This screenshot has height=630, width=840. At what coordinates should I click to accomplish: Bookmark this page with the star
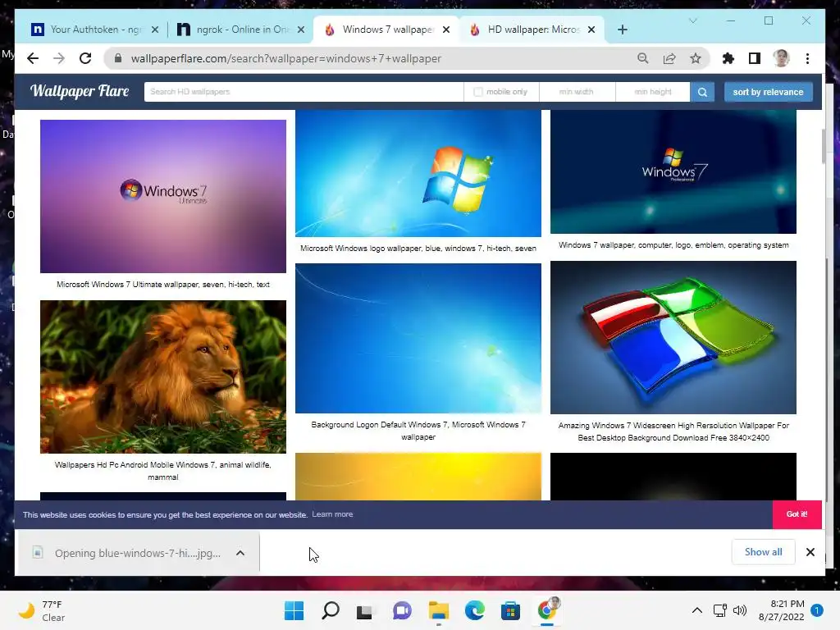[x=696, y=58]
